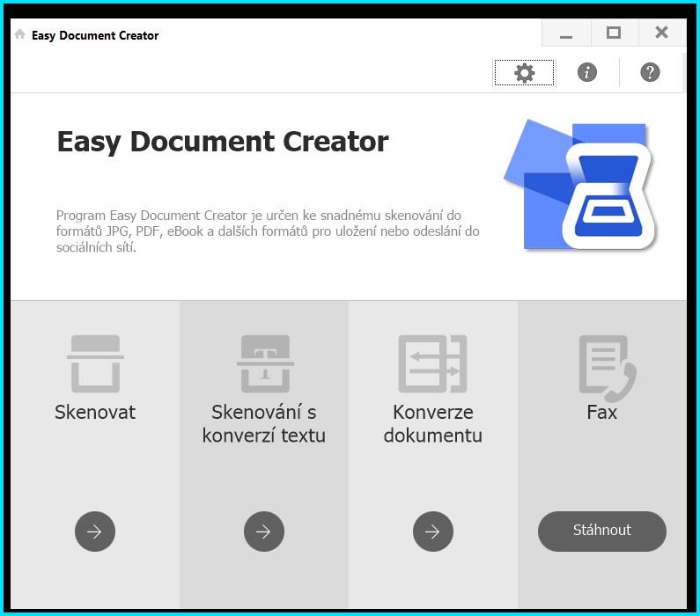
Task: Select the Konverze dokumentu icon
Action: (432, 363)
